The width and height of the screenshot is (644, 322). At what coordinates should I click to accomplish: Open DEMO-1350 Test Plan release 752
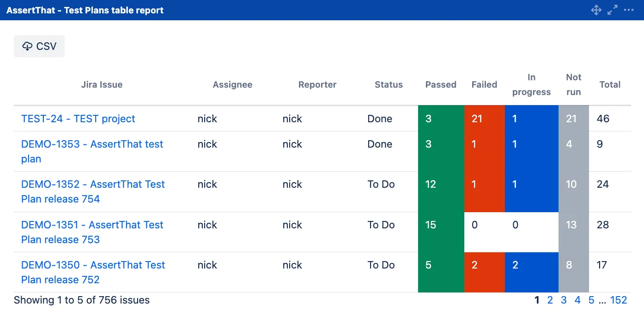point(93,272)
